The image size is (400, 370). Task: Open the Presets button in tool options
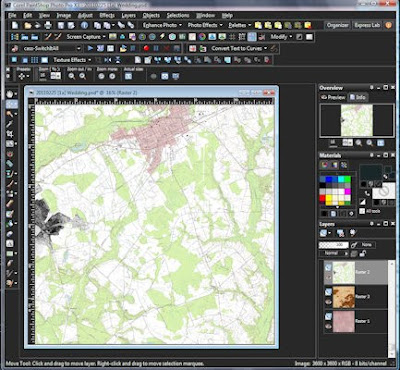23,76
